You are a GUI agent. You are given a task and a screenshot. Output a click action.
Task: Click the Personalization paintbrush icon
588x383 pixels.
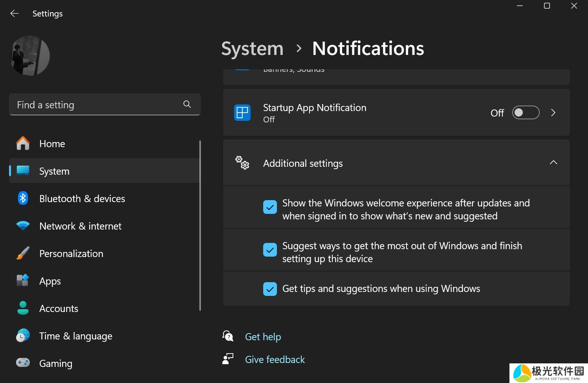[23, 254]
